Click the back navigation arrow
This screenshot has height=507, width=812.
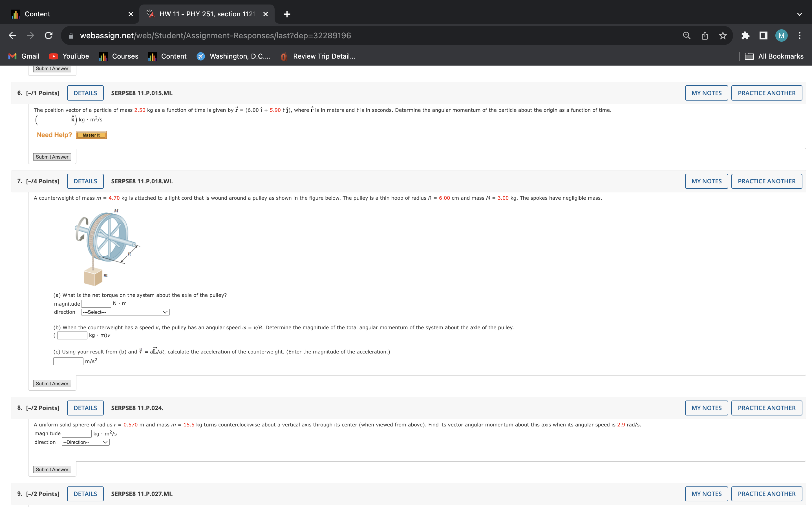coord(12,35)
